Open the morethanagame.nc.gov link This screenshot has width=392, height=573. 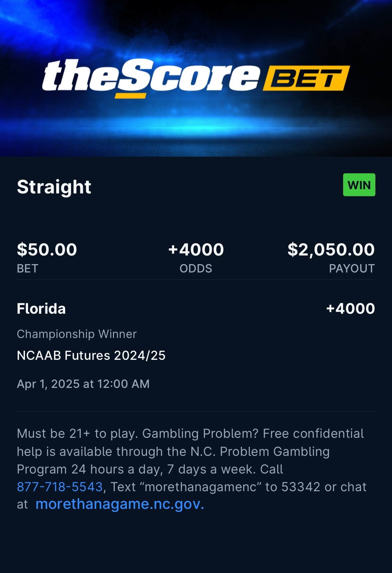click(120, 504)
